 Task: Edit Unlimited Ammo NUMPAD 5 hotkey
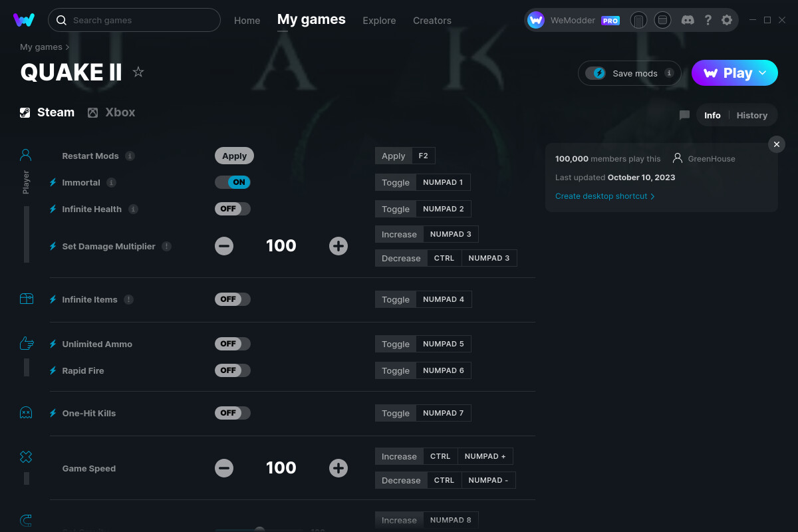pyautogui.click(x=444, y=344)
